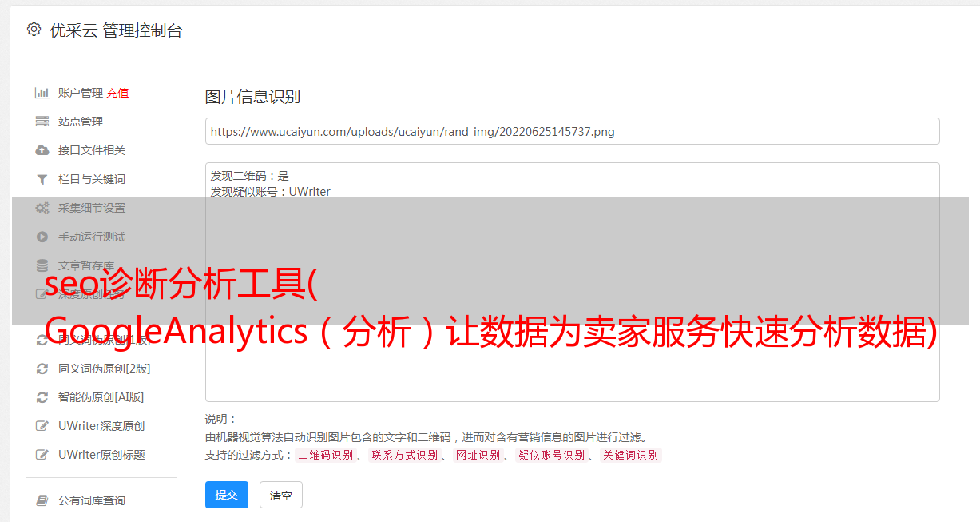Click the 图片信息识别 heading
This screenshot has height=522, width=980.
point(252,97)
